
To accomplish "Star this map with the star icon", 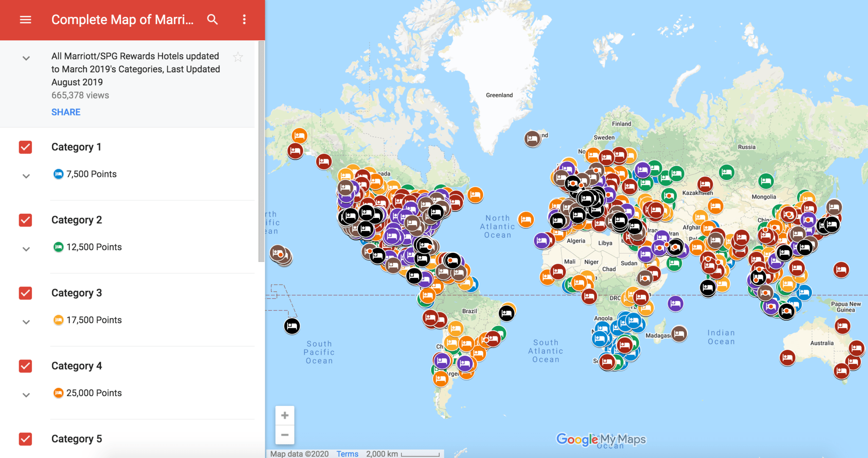I will (238, 57).
